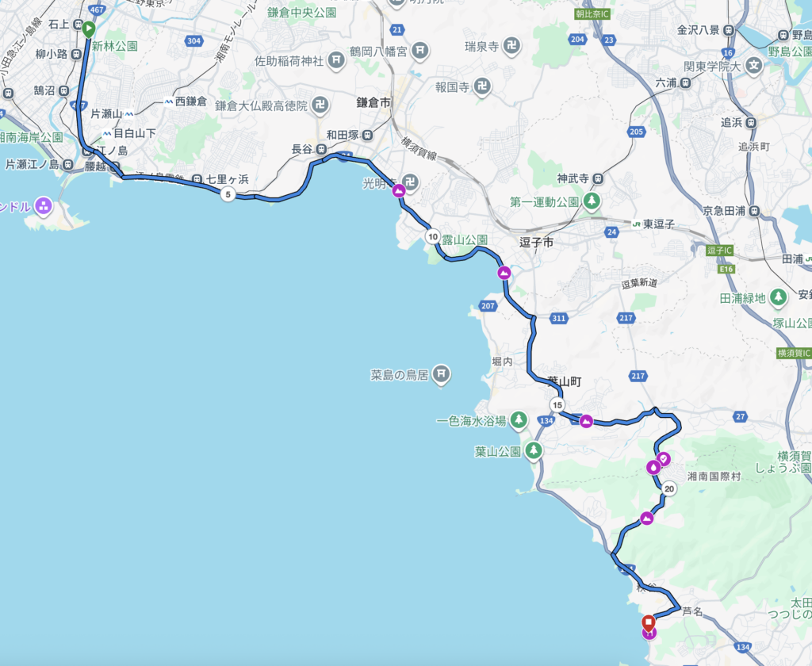Image resolution: width=812 pixels, height=666 pixels.
Task: Click the 長谷 station icon
Action: [x=321, y=149]
